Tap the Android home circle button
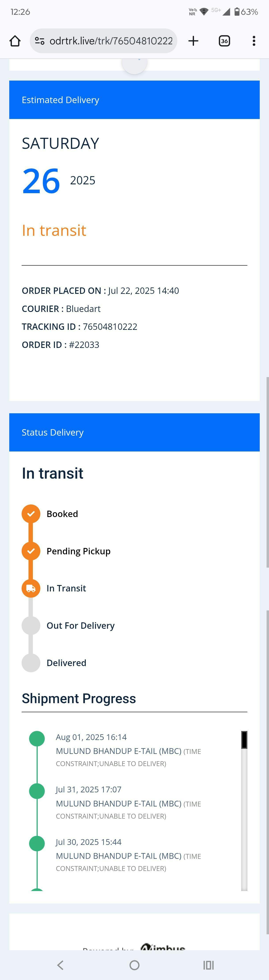The width and height of the screenshot is (269, 980). click(134, 965)
